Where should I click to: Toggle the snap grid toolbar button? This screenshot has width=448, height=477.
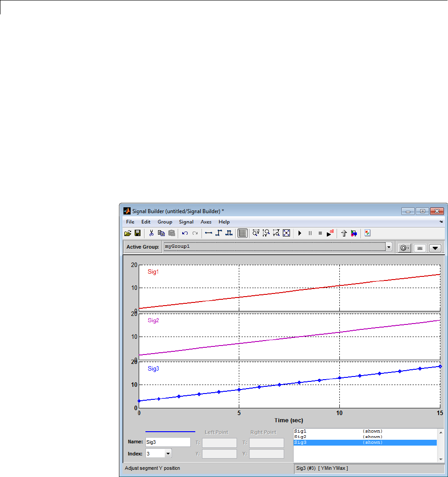coord(242,233)
